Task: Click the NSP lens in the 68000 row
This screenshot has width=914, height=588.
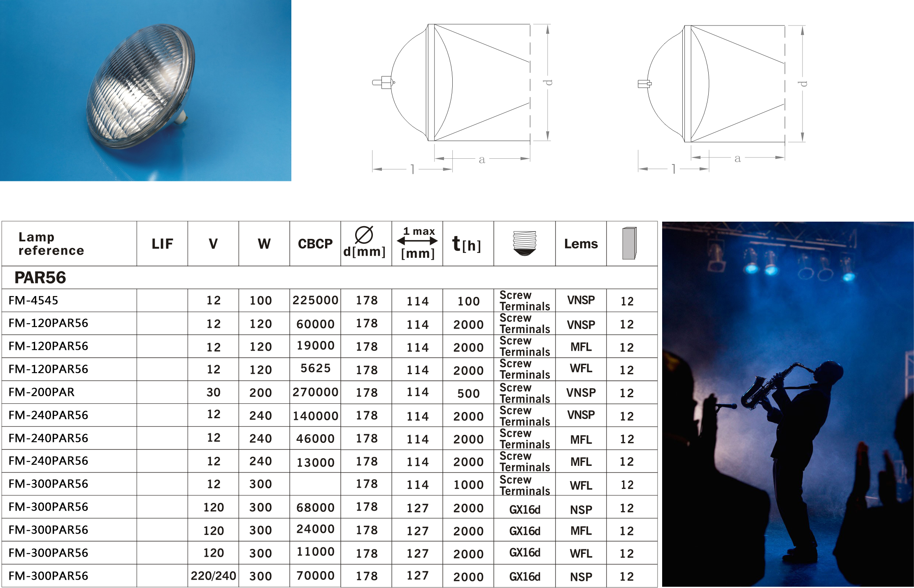Action: tap(581, 510)
